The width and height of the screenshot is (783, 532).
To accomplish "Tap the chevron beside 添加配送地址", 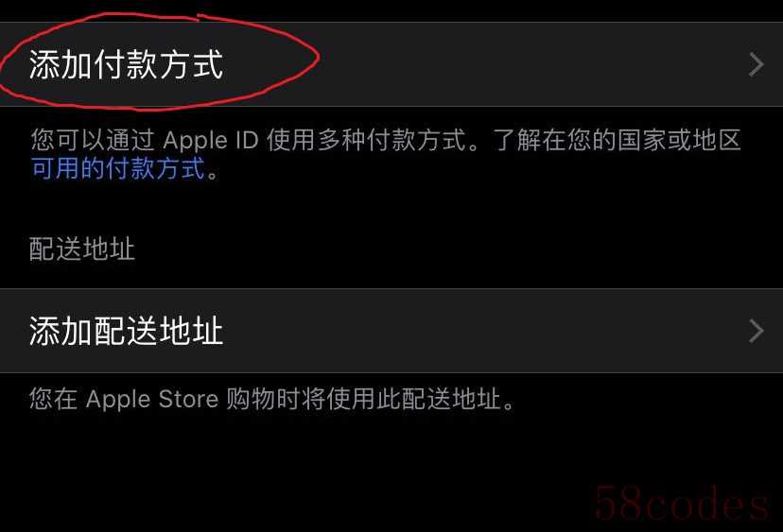I will [756, 331].
